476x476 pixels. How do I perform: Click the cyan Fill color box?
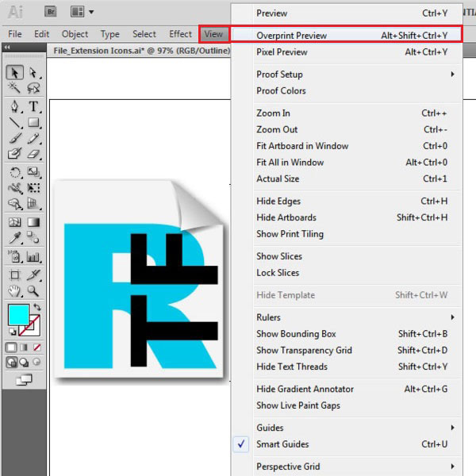point(18,315)
